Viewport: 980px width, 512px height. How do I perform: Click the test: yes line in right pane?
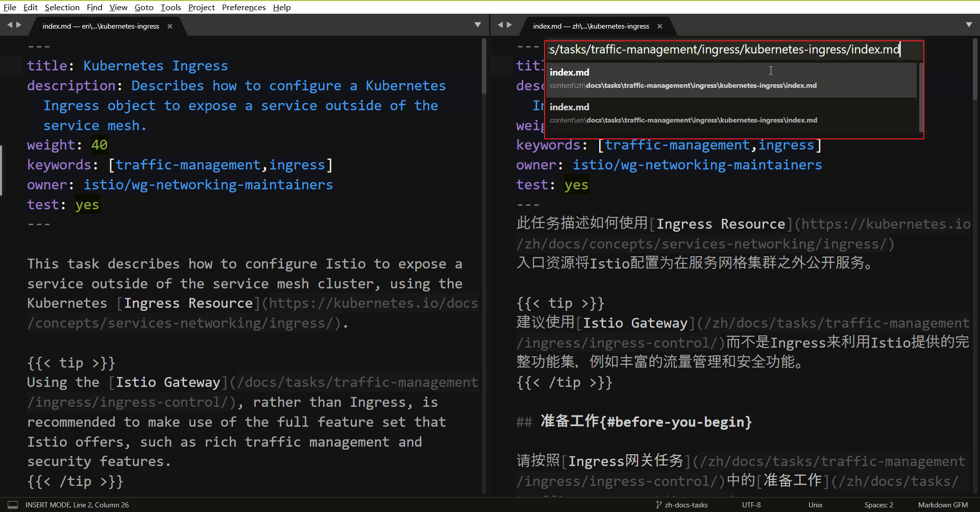(x=552, y=185)
